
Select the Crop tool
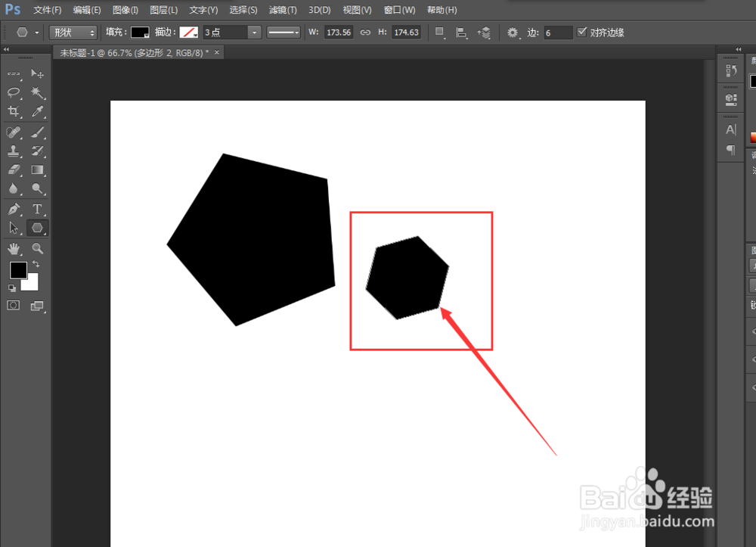click(x=14, y=111)
